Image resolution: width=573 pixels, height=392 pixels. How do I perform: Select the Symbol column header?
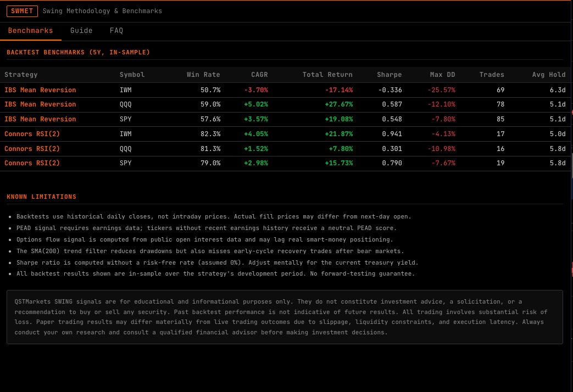pos(132,75)
